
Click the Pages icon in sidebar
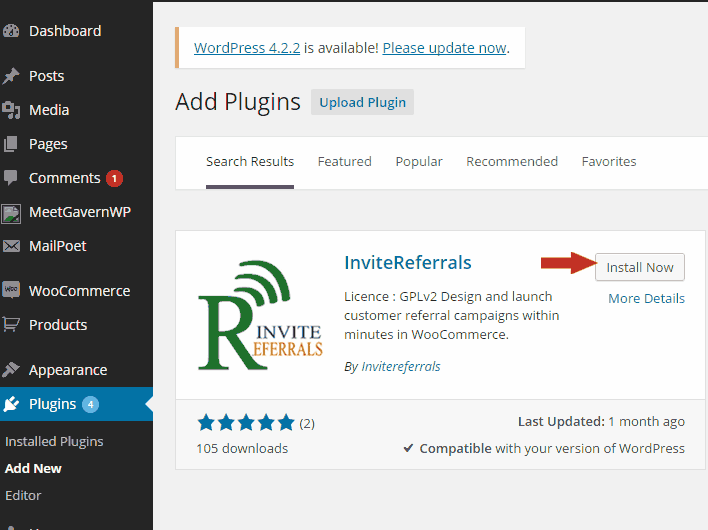tap(11, 144)
